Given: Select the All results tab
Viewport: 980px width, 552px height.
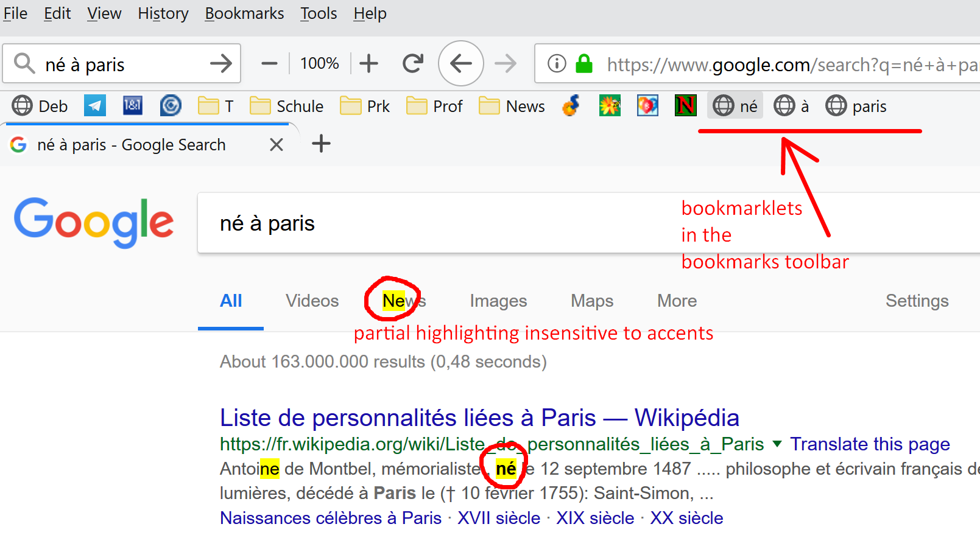Looking at the screenshot, I should 231,301.
